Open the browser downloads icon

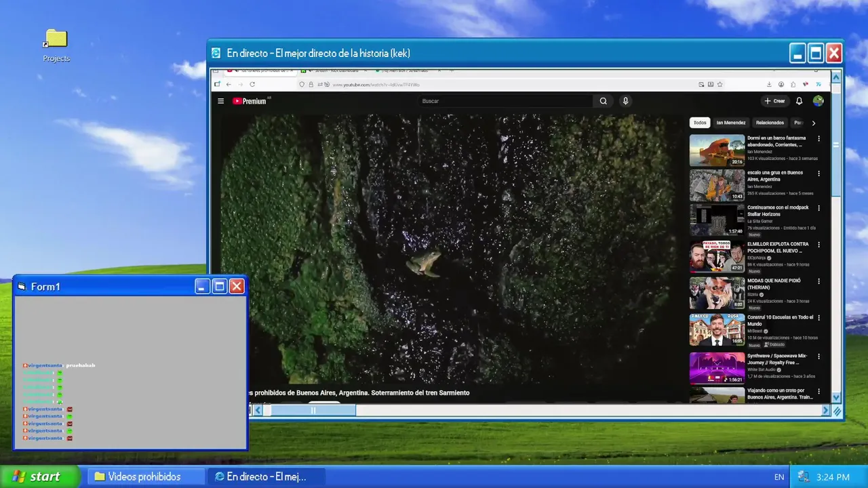coord(770,84)
